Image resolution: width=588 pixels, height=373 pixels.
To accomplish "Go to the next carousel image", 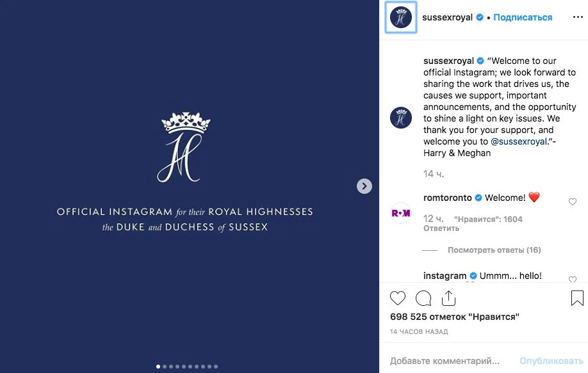I will point(364,186).
